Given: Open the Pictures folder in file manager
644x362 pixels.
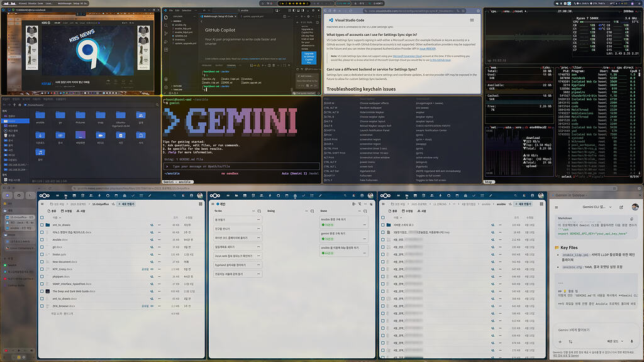Looking at the screenshot, I should 80,116.
